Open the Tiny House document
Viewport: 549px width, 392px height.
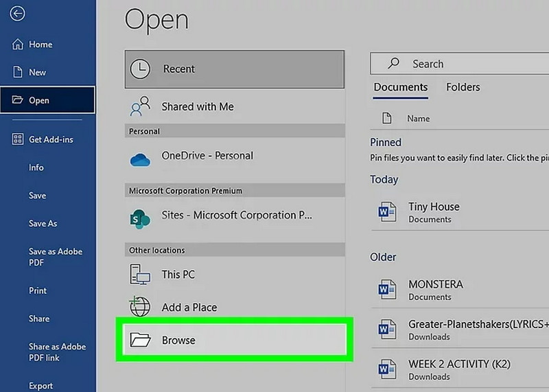click(434, 207)
